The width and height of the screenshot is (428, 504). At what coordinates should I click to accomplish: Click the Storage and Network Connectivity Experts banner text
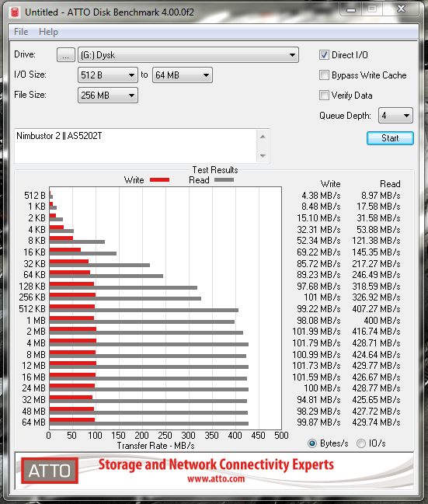click(x=216, y=465)
